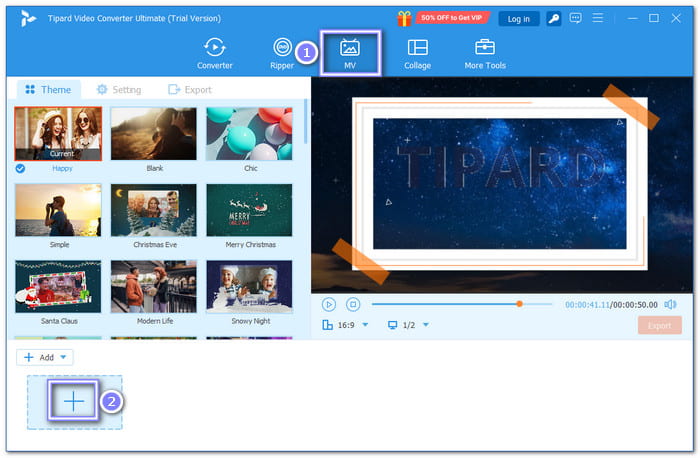Select the Blank theme thumbnail
The image size is (700, 458).
(x=154, y=133)
